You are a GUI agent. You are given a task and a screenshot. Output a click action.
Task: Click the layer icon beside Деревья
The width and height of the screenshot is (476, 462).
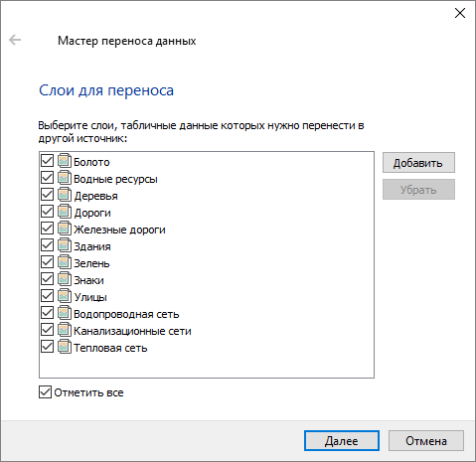tap(65, 195)
